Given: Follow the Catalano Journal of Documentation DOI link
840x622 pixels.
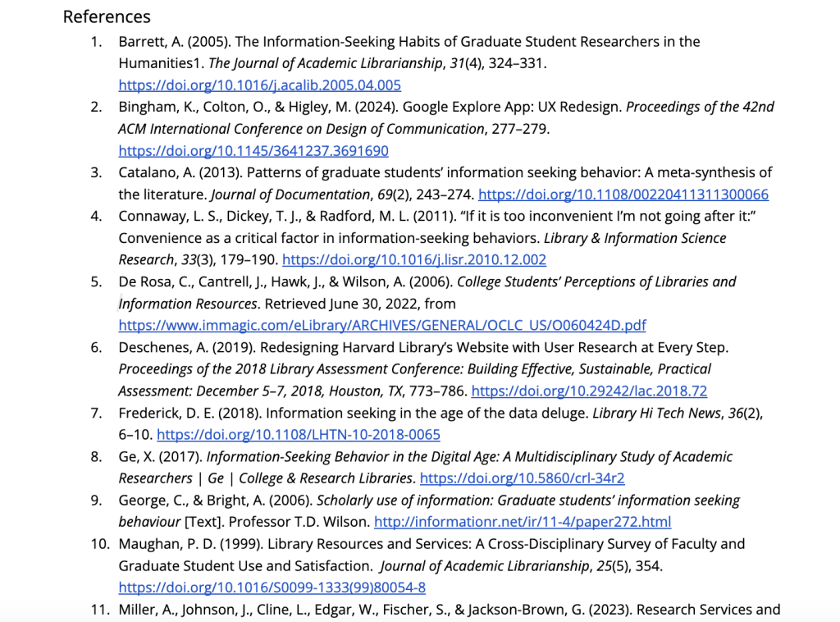Looking at the screenshot, I should coord(623,194).
